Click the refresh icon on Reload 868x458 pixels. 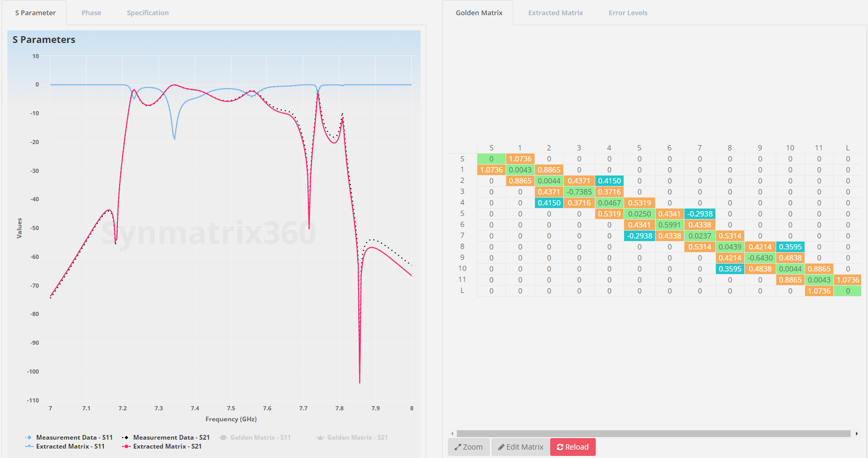coord(560,447)
